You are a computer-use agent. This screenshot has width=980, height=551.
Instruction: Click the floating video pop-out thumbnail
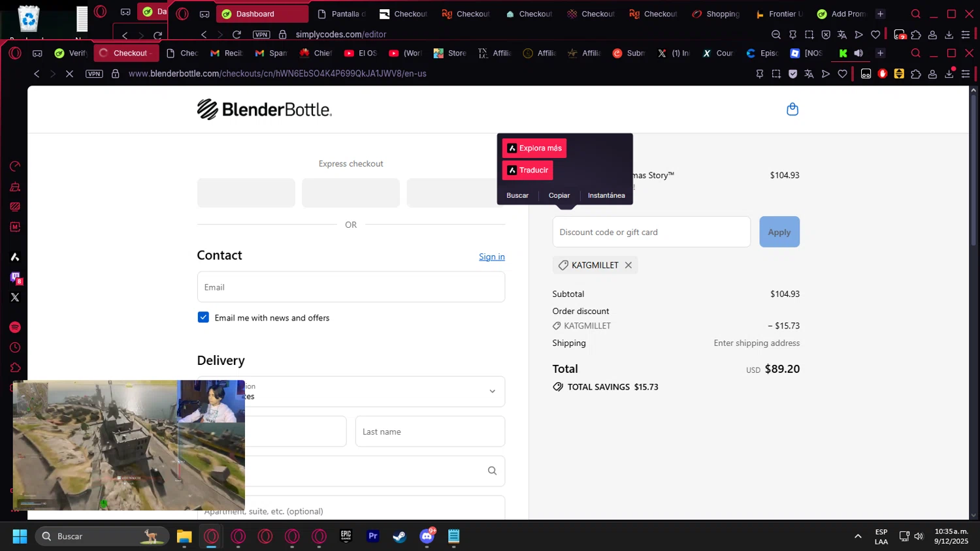point(129,445)
